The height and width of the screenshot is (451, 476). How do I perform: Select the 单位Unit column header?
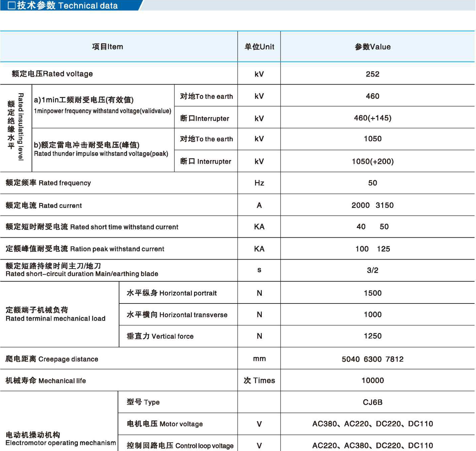[259, 47]
